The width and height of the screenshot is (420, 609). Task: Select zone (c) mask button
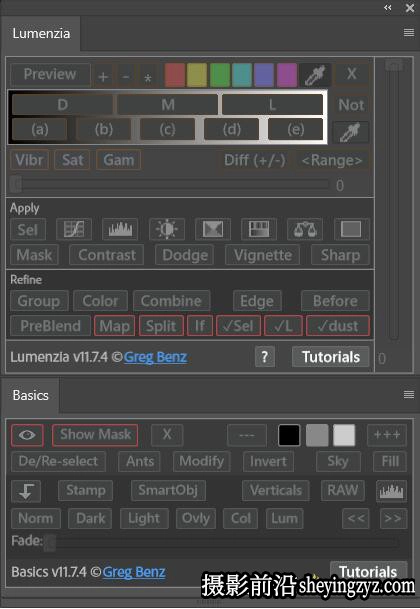click(x=167, y=129)
